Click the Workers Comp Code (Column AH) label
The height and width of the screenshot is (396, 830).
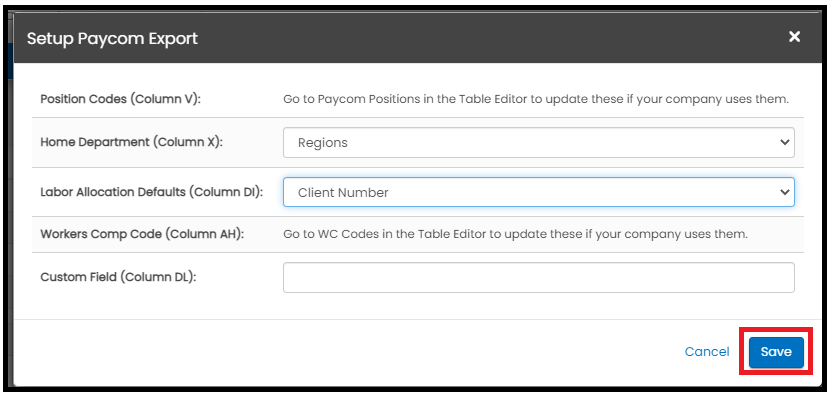click(x=142, y=235)
